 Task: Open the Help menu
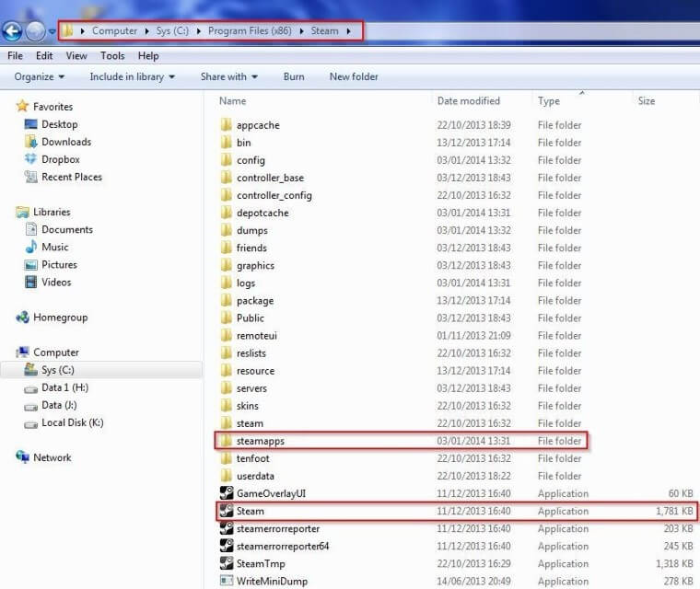point(148,56)
